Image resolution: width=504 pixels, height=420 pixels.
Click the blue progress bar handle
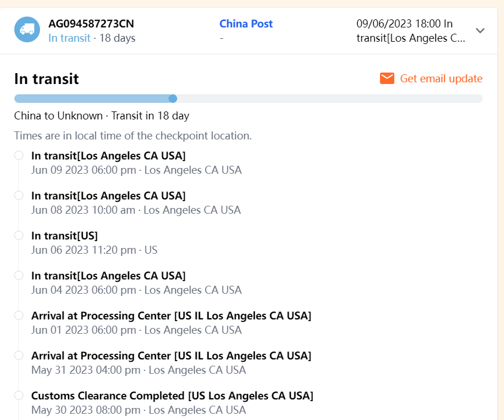173,98
